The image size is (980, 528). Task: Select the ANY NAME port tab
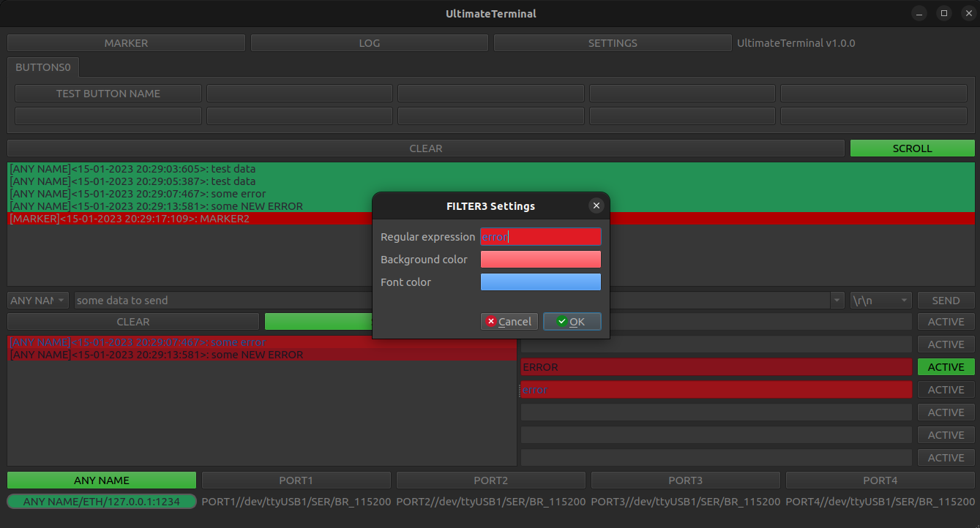click(101, 480)
